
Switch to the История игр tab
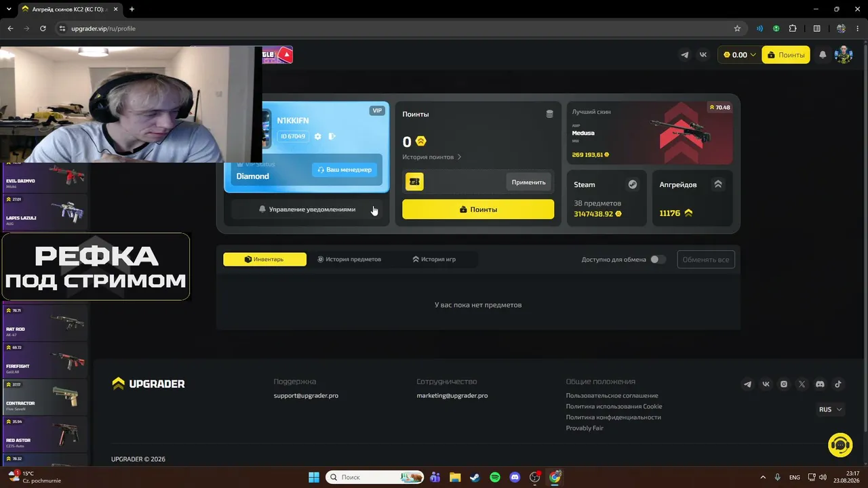click(434, 260)
